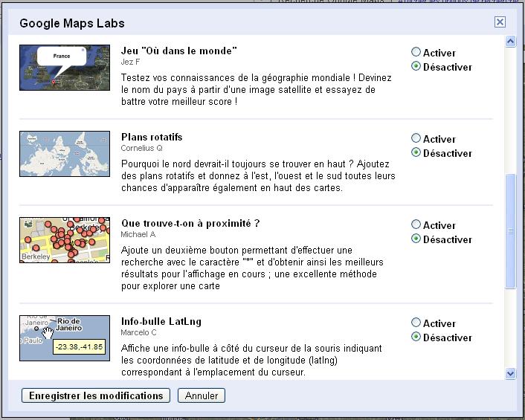Click the Rio de Janeiro coordinates thumbnail
Screen dimensions: 525x420
point(65,338)
